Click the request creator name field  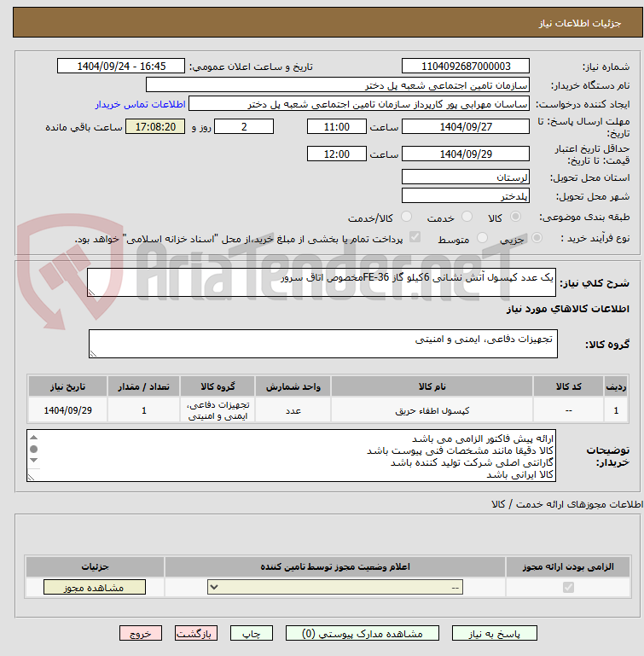click(358, 104)
